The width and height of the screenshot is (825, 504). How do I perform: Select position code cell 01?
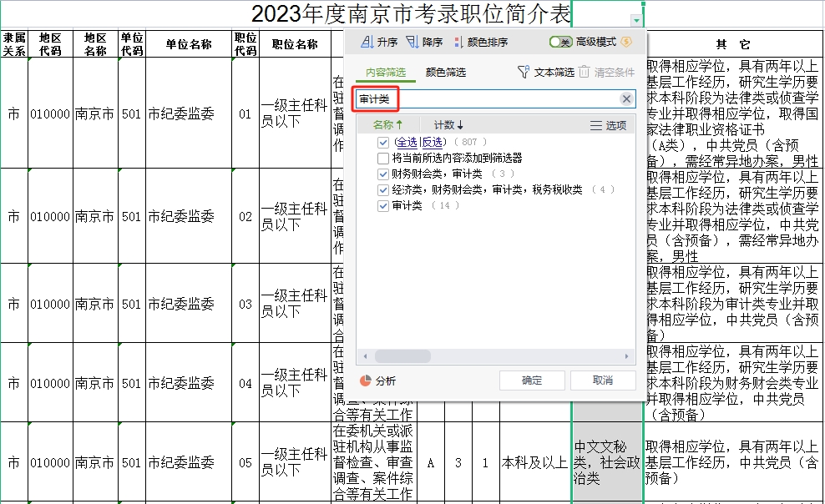tap(245, 113)
